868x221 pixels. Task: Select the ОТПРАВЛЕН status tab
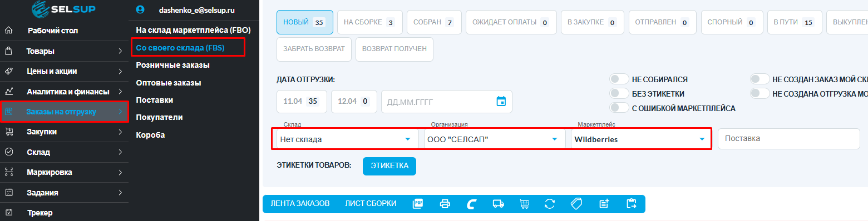(x=663, y=22)
